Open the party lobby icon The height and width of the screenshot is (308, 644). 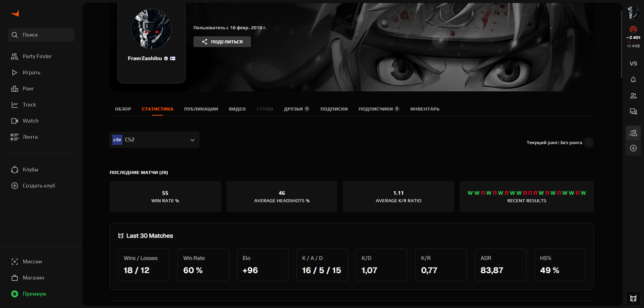tap(633, 133)
